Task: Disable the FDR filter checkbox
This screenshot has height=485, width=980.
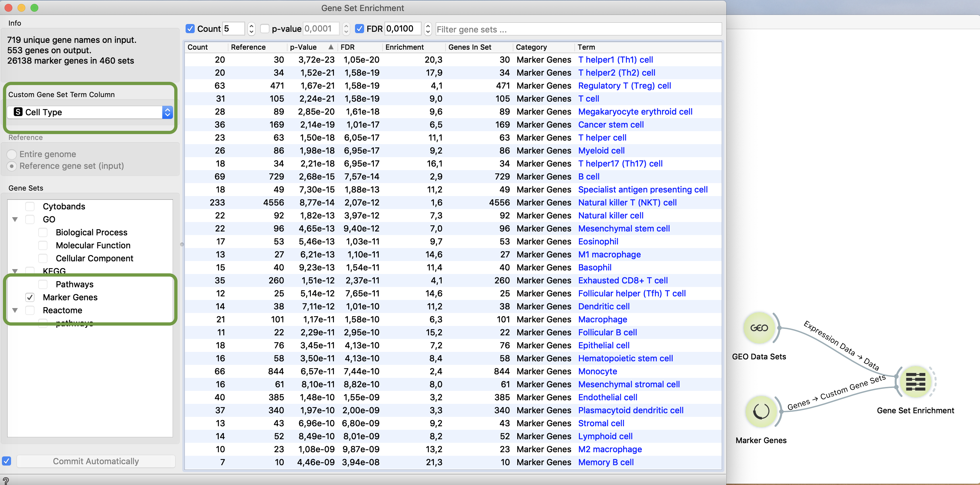Action: click(360, 29)
